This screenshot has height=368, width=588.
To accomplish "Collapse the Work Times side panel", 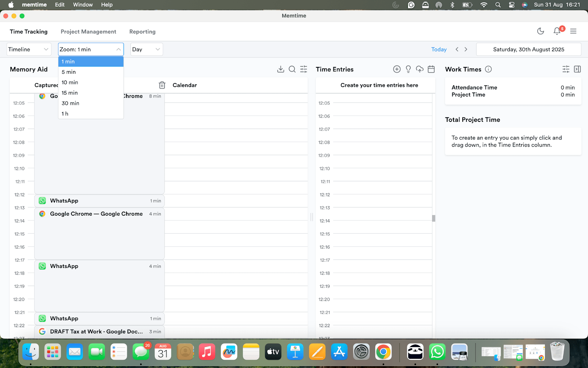I will tap(577, 69).
